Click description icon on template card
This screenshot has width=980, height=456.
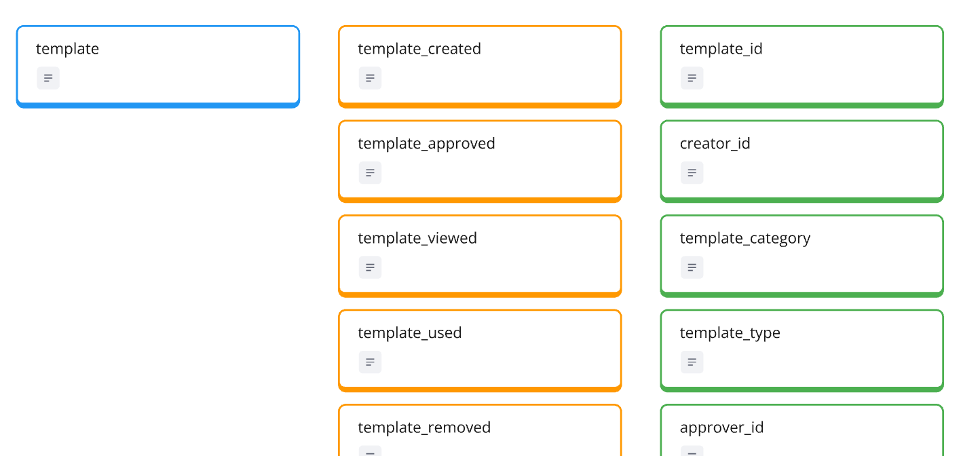pyautogui.click(x=48, y=78)
